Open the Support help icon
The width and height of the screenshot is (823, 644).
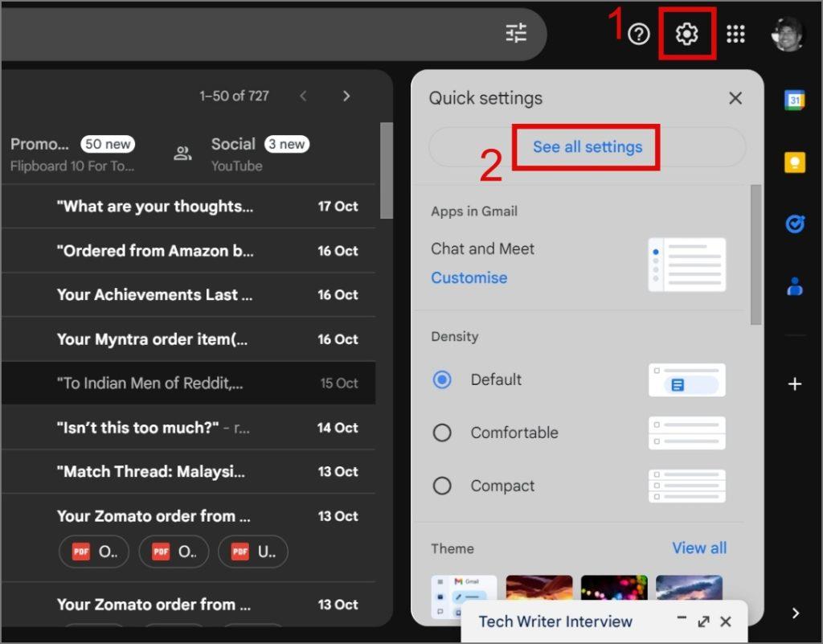pyautogui.click(x=639, y=34)
